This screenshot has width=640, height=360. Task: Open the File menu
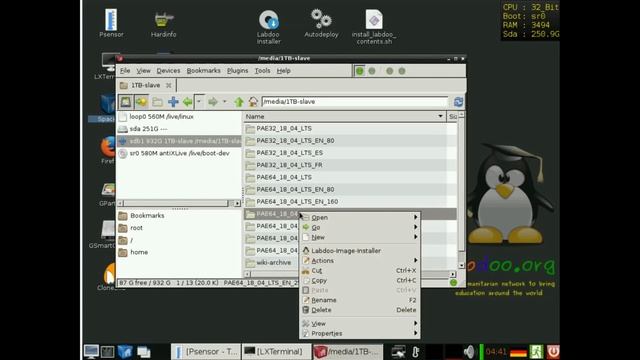pyautogui.click(x=125, y=71)
